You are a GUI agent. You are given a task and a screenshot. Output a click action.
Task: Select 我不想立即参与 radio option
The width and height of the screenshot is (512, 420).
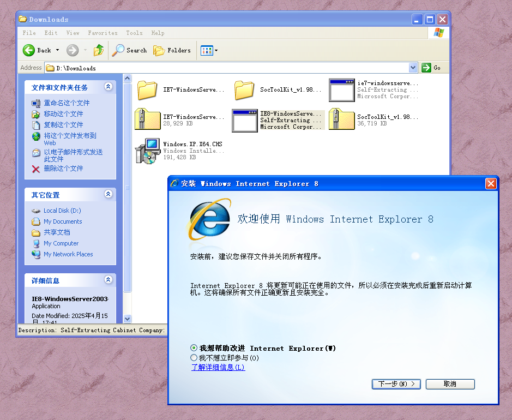[x=194, y=358]
